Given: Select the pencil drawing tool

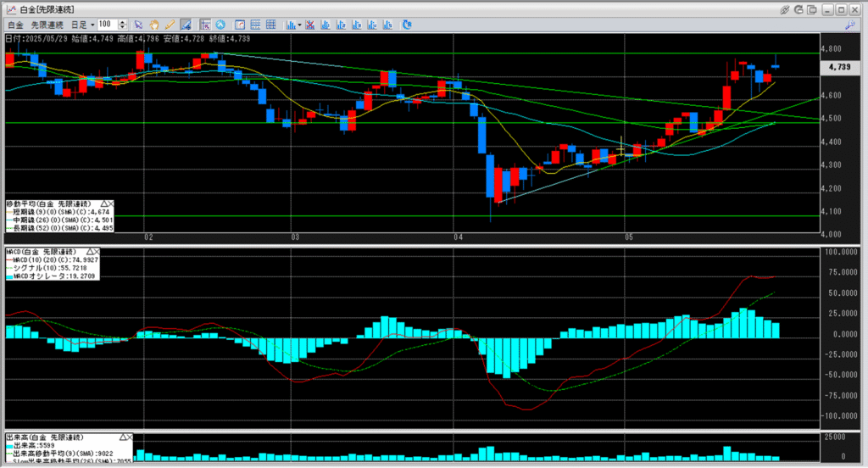Looking at the screenshot, I should (x=170, y=25).
